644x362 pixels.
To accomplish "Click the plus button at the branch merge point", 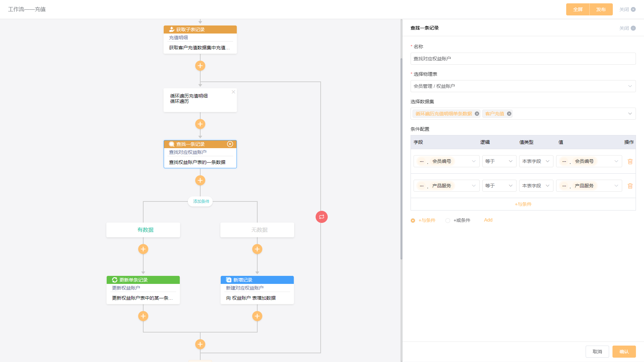I will pos(200,344).
